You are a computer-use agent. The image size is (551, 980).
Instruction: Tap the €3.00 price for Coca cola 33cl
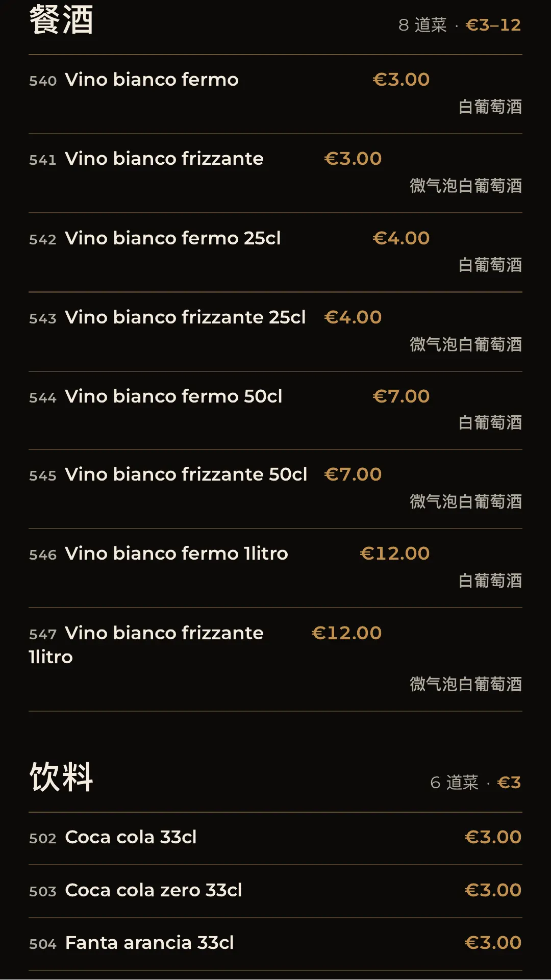coord(493,837)
